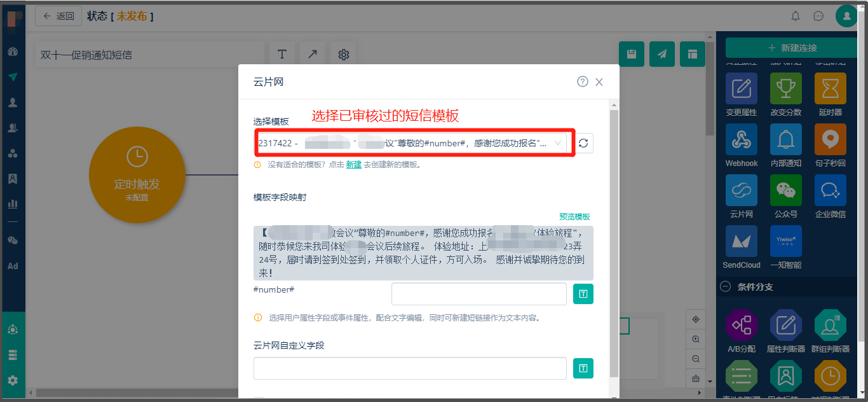Click the canvas locate/center button
Screen dimensions: 868x402
pyautogui.click(x=696, y=319)
